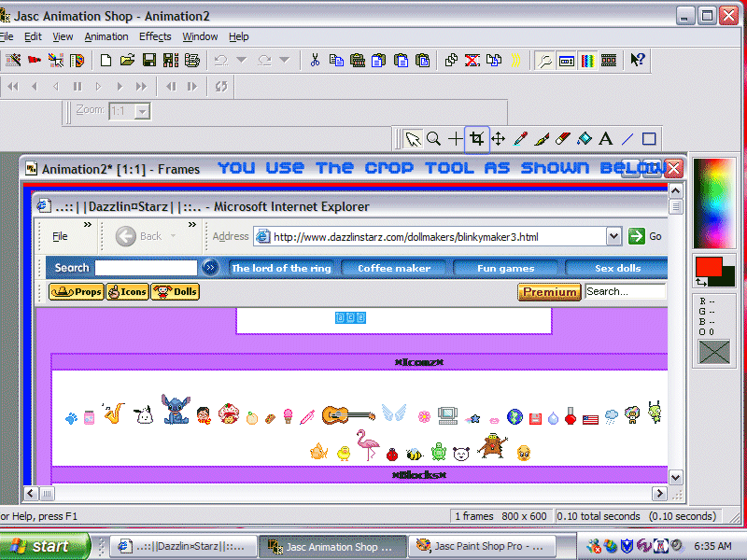Activate the What's This help pointer
The height and width of the screenshot is (560, 747).
[638, 60]
